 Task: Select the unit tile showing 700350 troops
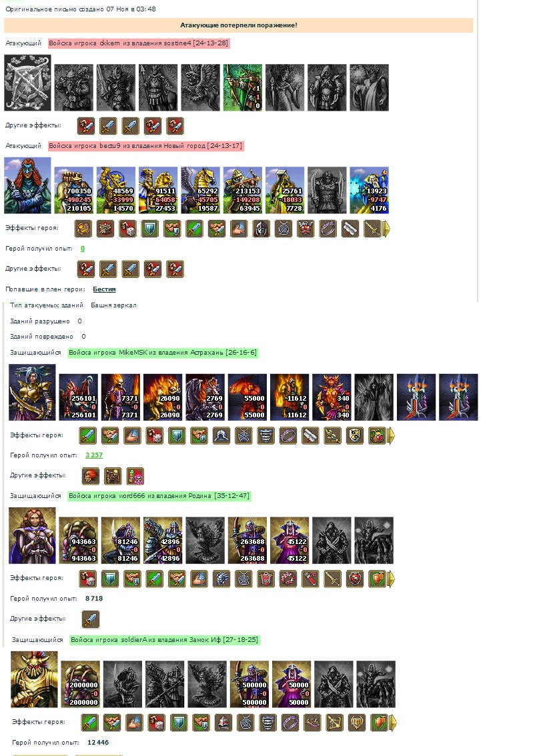[74, 191]
